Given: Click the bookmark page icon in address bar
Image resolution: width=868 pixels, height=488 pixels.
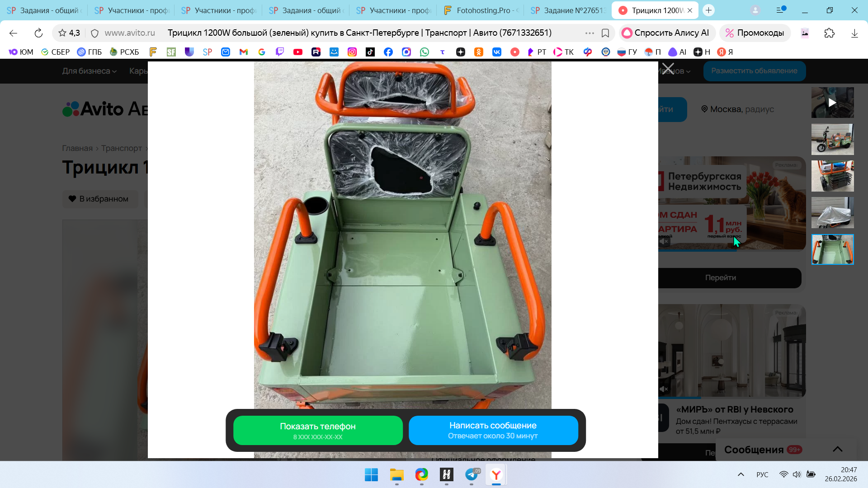Looking at the screenshot, I should click(605, 33).
